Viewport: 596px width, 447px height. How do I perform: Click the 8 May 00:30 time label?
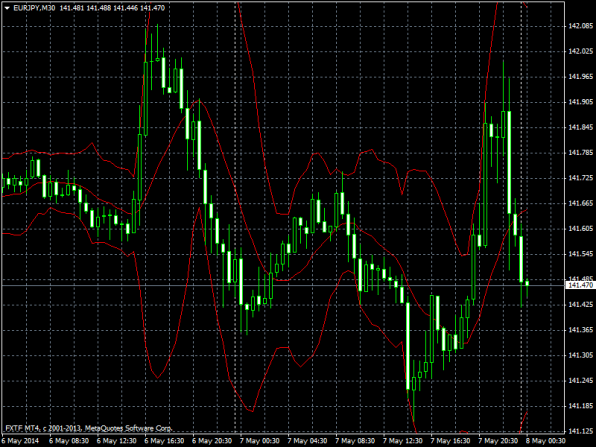[546, 441]
